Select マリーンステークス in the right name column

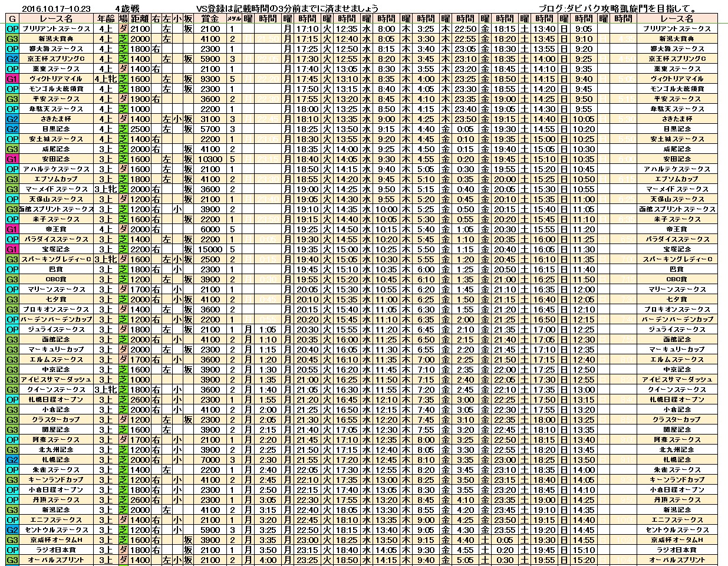click(x=676, y=289)
